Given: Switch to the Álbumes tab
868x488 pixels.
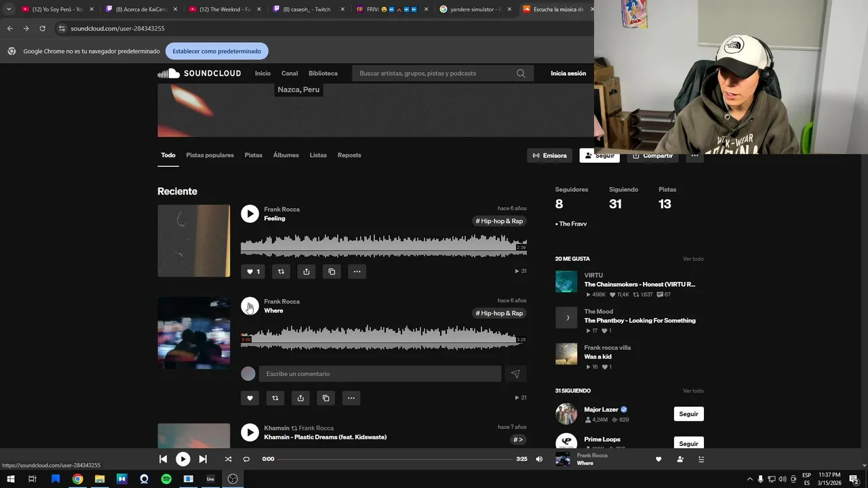Looking at the screenshot, I should [x=286, y=155].
